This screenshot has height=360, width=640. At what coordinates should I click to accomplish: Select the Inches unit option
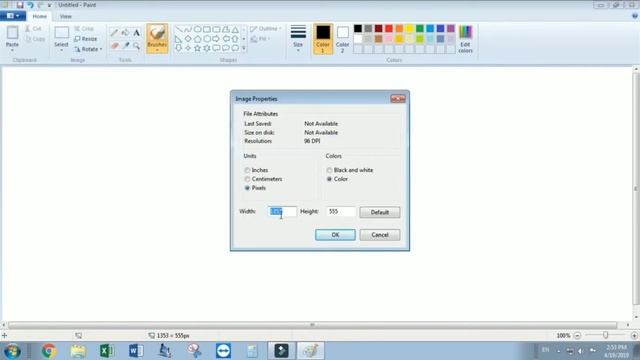pos(256,170)
